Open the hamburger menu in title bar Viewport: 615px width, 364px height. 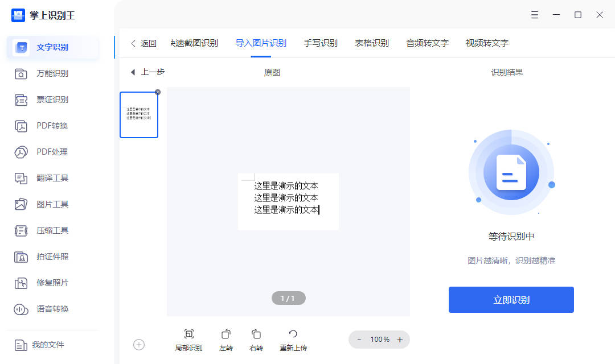(535, 15)
